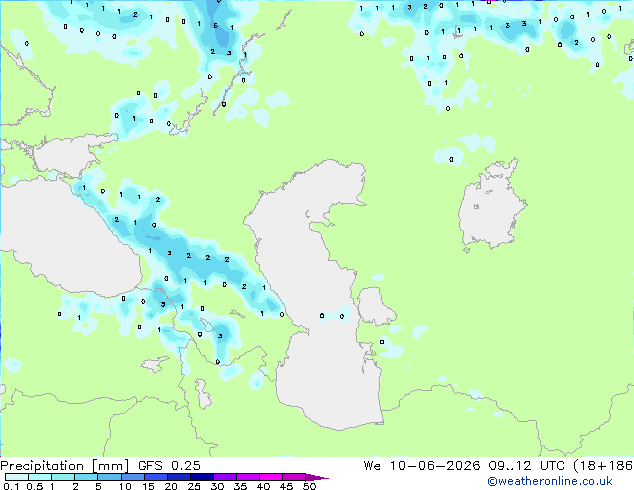Select the 1–2 mm legend swatch

pos(63,477)
